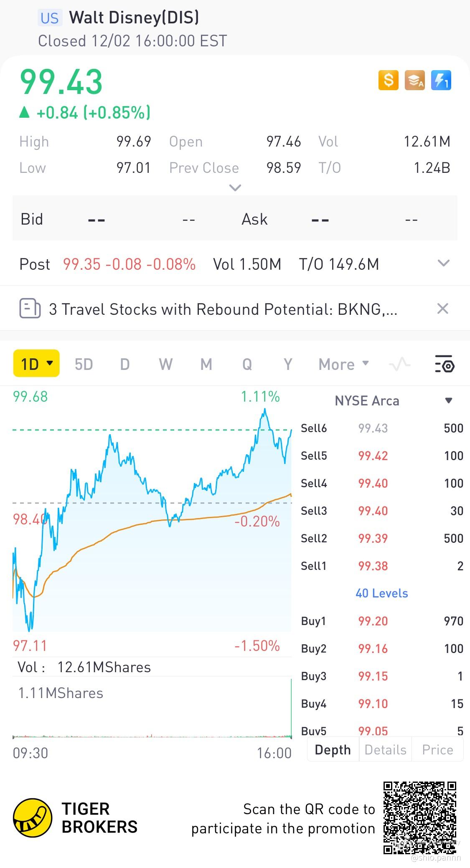The image size is (470, 868).
Task: Expand the post-market row
Action: click(443, 263)
